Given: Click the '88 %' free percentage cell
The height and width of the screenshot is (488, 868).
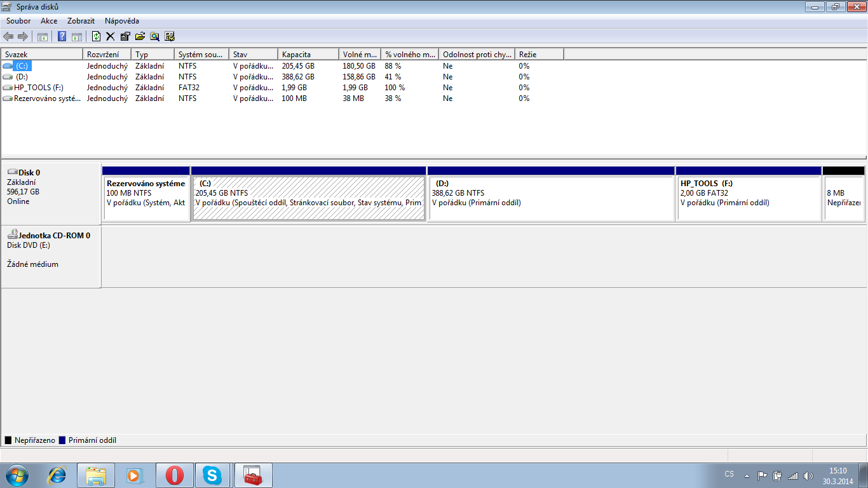Looking at the screenshot, I should 393,66.
